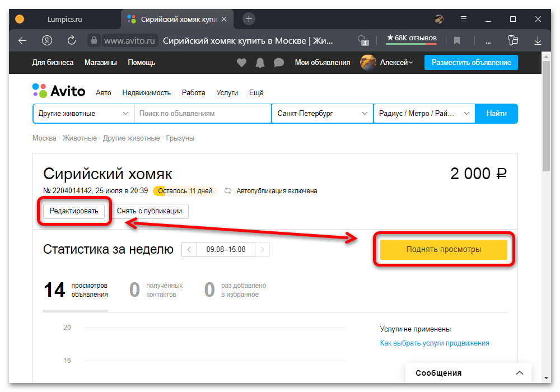Bookmark this page with the bookmark icon
The height and width of the screenshot is (392, 560).
pos(457,41)
